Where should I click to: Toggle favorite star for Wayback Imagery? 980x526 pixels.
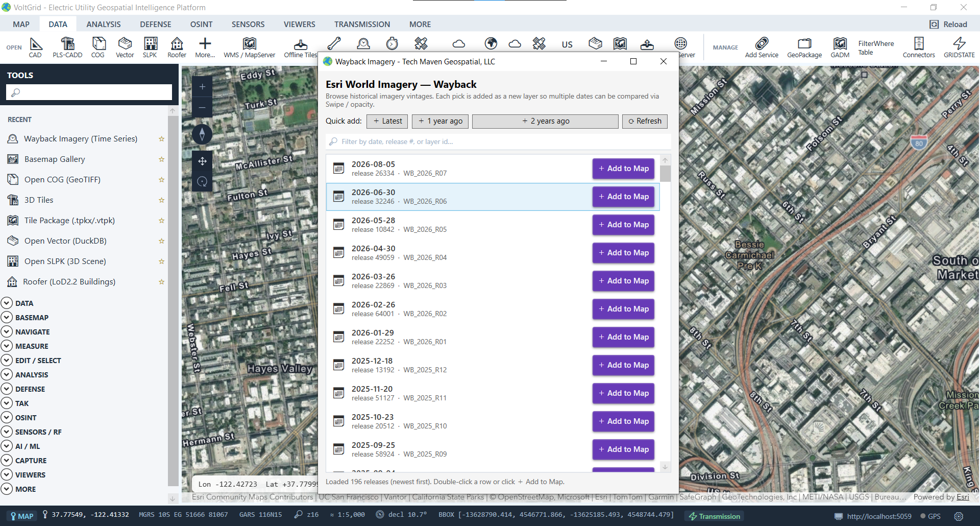click(161, 139)
